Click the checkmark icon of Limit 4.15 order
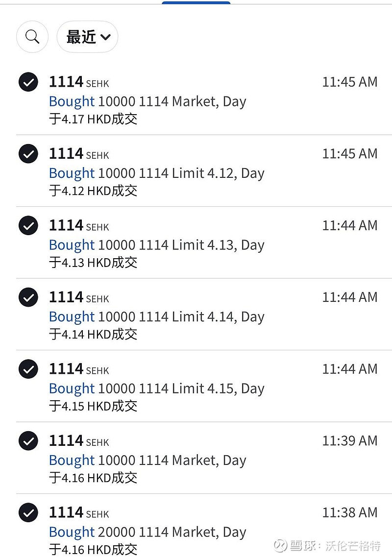This screenshot has height=558, width=392. coord(28,369)
